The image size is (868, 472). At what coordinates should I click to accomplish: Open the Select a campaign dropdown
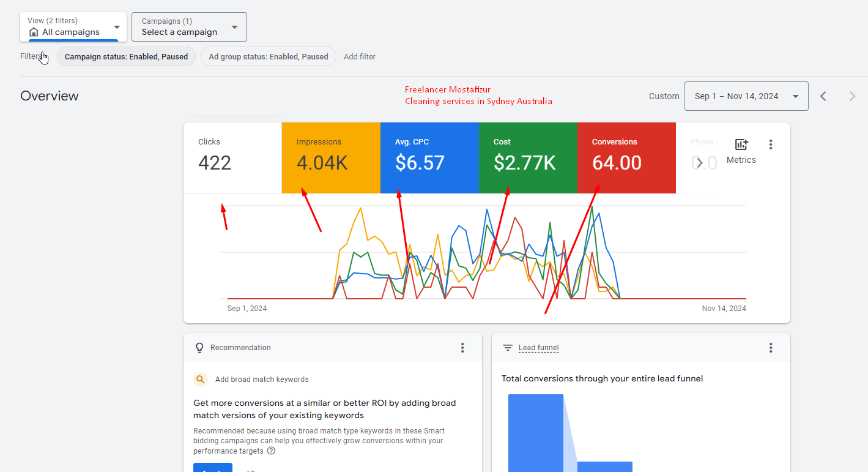click(189, 27)
